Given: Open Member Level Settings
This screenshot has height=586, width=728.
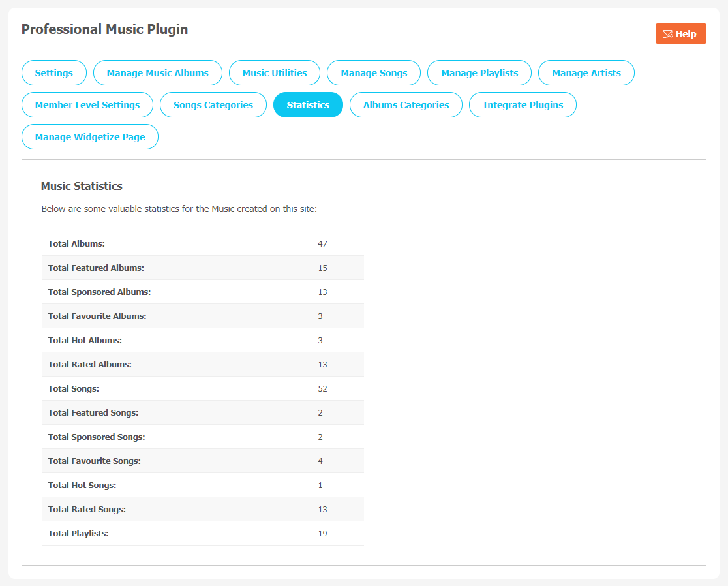Looking at the screenshot, I should point(87,105).
